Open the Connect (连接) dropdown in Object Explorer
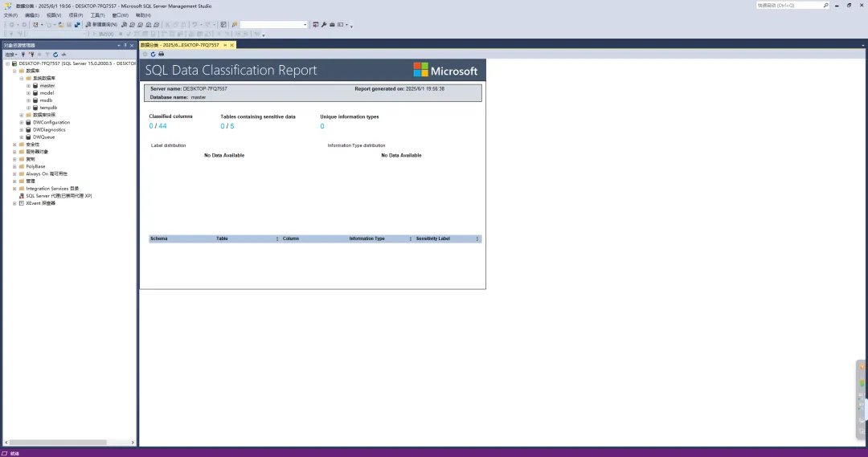 point(11,55)
